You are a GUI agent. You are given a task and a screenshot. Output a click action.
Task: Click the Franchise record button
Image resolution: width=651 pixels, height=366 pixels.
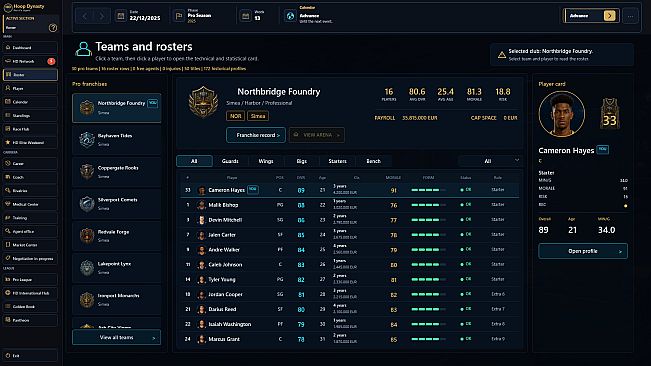coord(256,135)
